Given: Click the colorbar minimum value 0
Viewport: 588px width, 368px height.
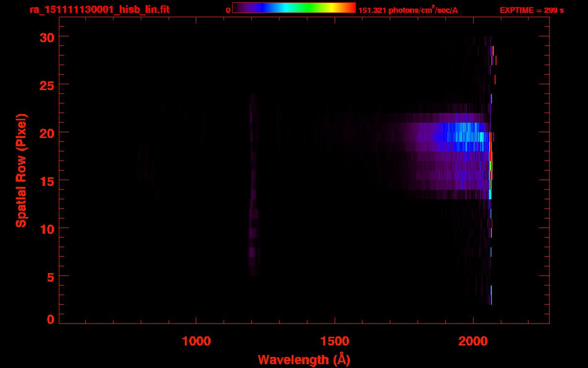Looking at the screenshot, I should click(x=228, y=10).
